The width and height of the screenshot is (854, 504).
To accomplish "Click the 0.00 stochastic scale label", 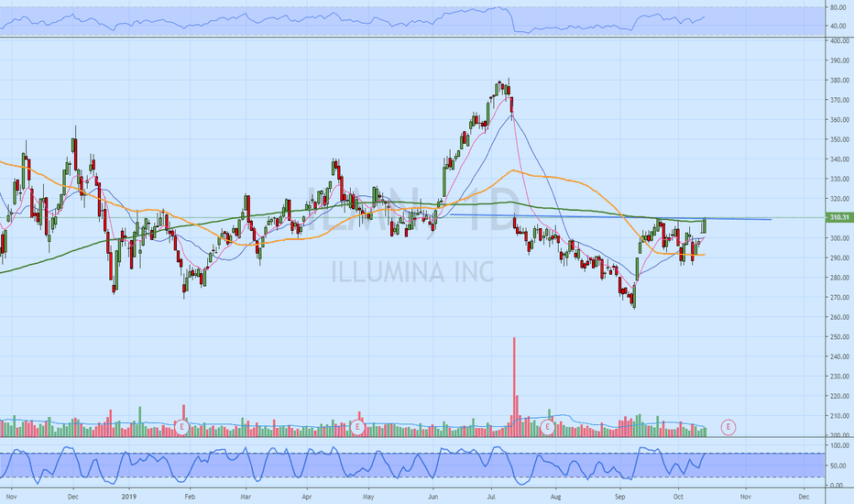I will pos(838,485).
